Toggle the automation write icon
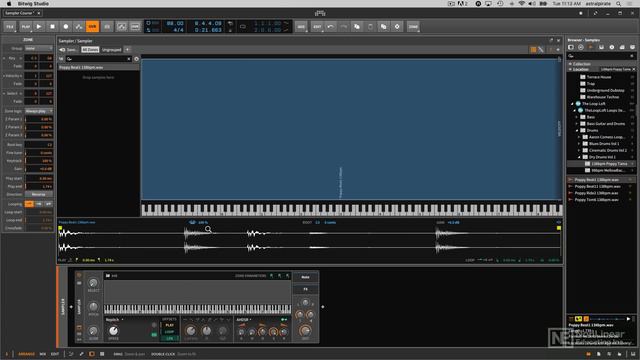 (79, 27)
